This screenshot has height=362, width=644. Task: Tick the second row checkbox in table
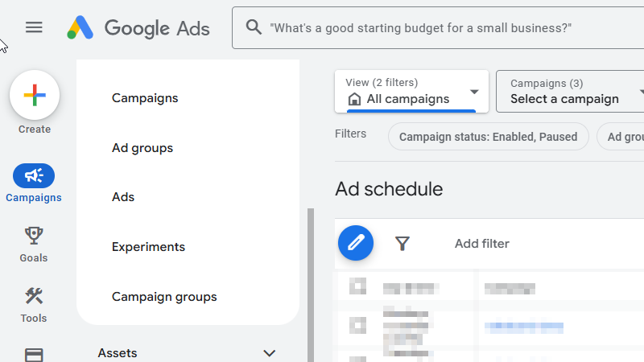click(x=358, y=325)
